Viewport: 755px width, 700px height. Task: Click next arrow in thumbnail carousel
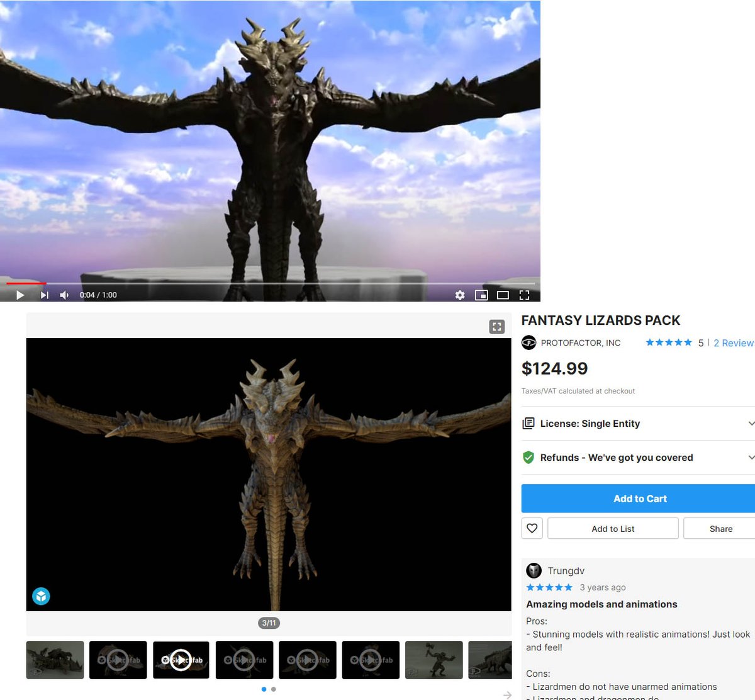point(507,694)
